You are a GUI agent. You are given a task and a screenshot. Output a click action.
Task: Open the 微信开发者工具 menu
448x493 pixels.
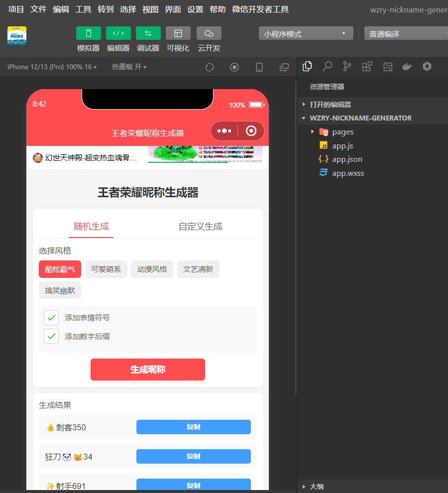coord(260,9)
